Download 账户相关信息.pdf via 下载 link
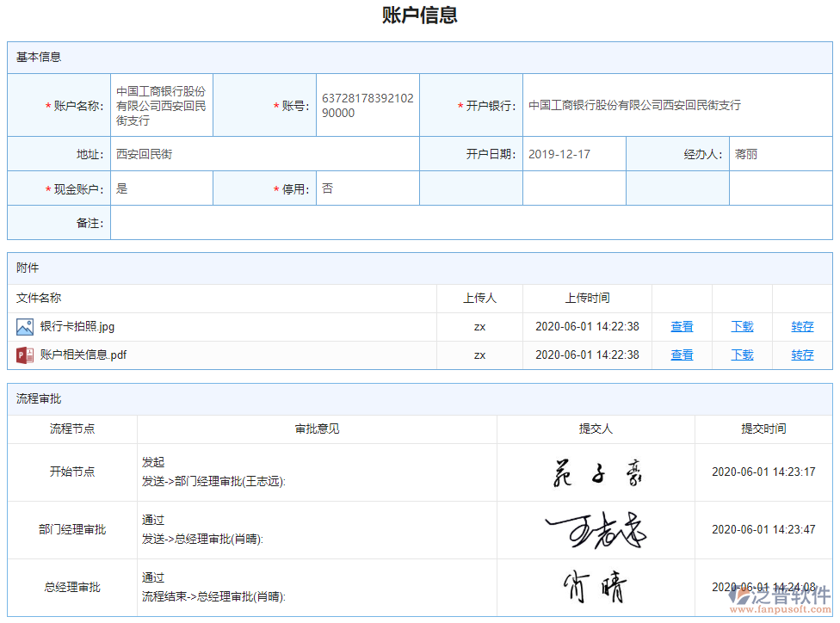This screenshot has height=623, width=840. tap(741, 355)
